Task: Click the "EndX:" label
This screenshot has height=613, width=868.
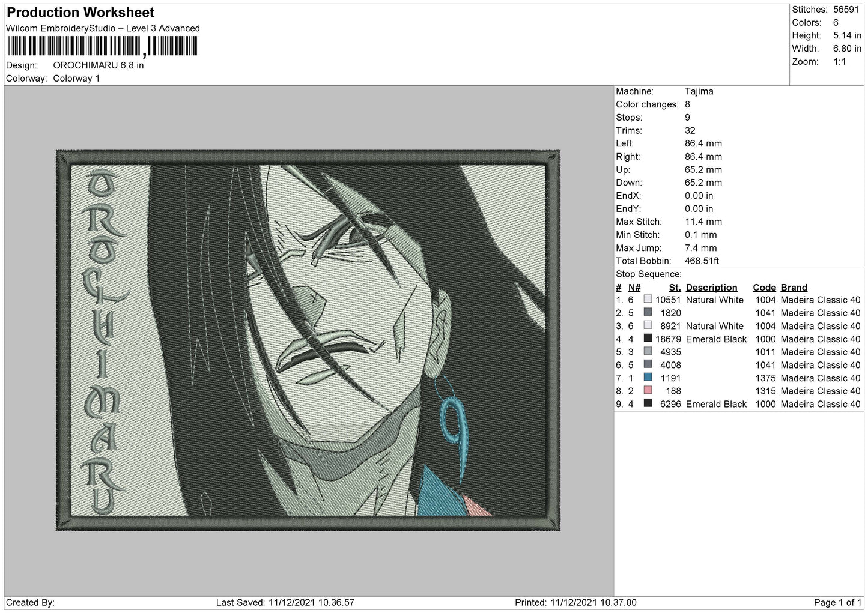Action: (x=628, y=196)
